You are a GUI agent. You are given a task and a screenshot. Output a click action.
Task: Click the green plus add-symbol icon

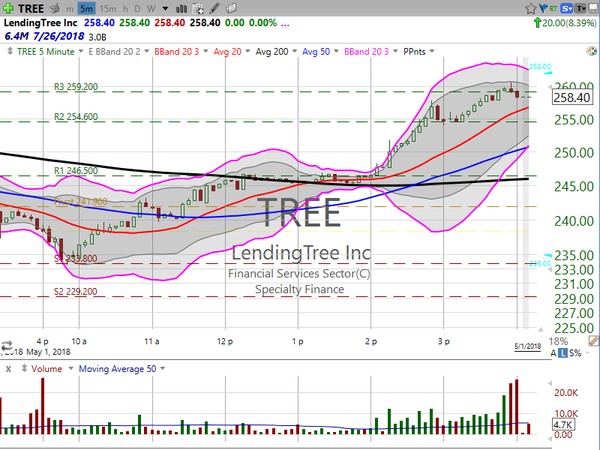(8, 8)
